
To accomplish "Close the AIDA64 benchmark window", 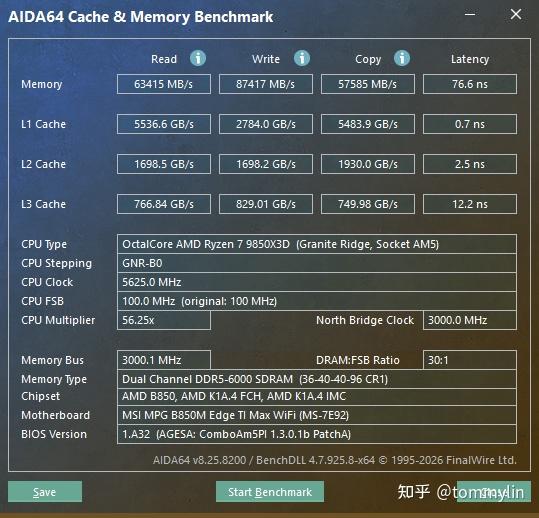I will point(516,14).
